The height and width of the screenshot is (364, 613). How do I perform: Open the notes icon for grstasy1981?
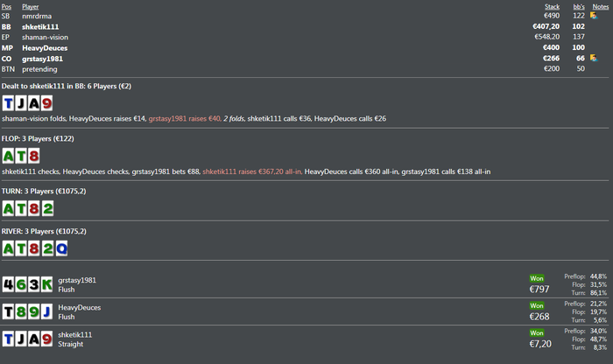(594, 59)
